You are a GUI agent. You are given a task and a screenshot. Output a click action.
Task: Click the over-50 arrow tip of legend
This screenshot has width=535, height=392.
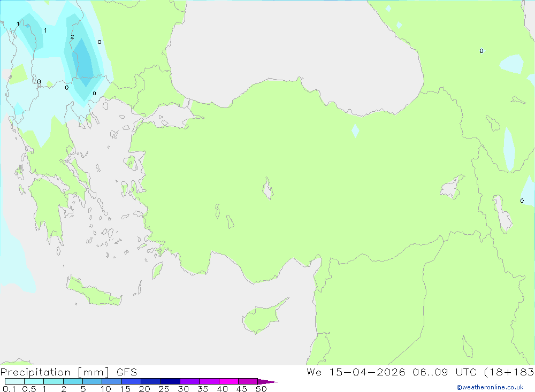[267, 382]
